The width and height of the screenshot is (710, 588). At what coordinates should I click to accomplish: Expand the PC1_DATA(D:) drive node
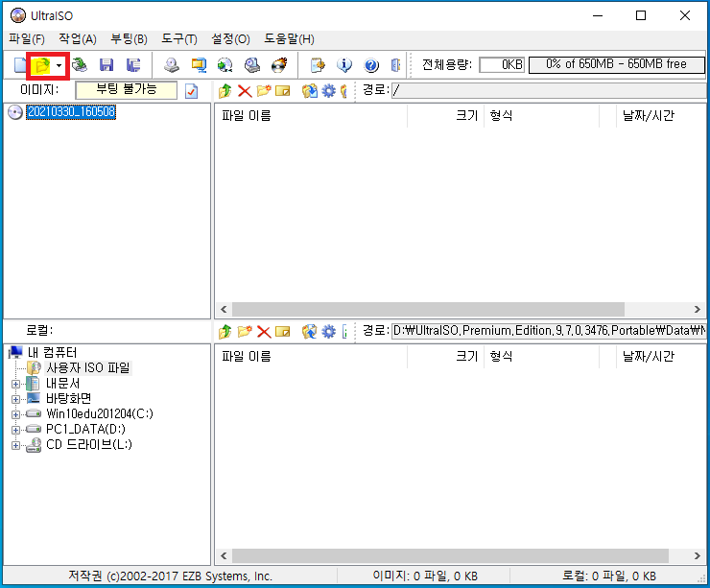pyautogui.click(x=15, y=430)
